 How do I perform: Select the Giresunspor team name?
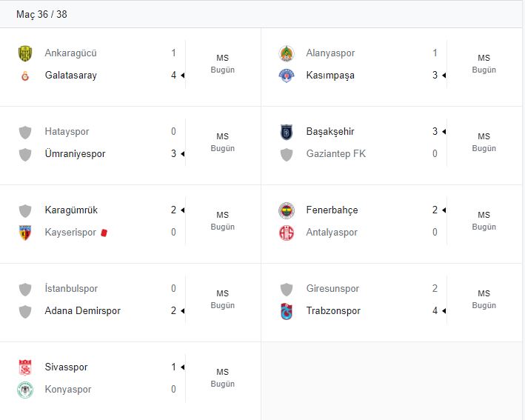click(x=332, y=289)
